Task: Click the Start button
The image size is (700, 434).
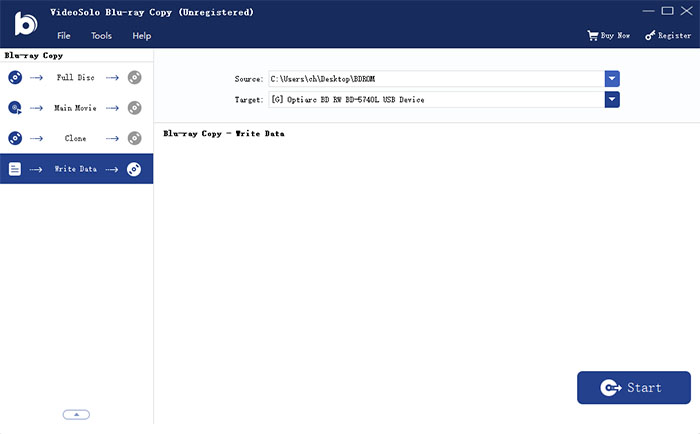Action: coord(633,388)
